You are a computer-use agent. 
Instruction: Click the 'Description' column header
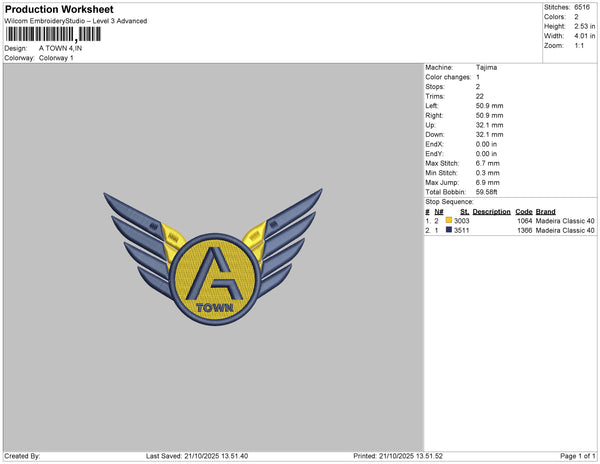492,212
